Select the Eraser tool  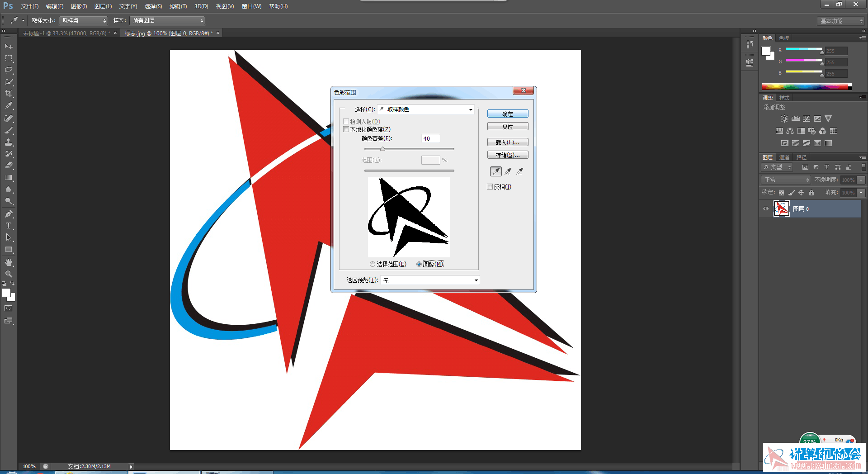click(x=8, y=166)
